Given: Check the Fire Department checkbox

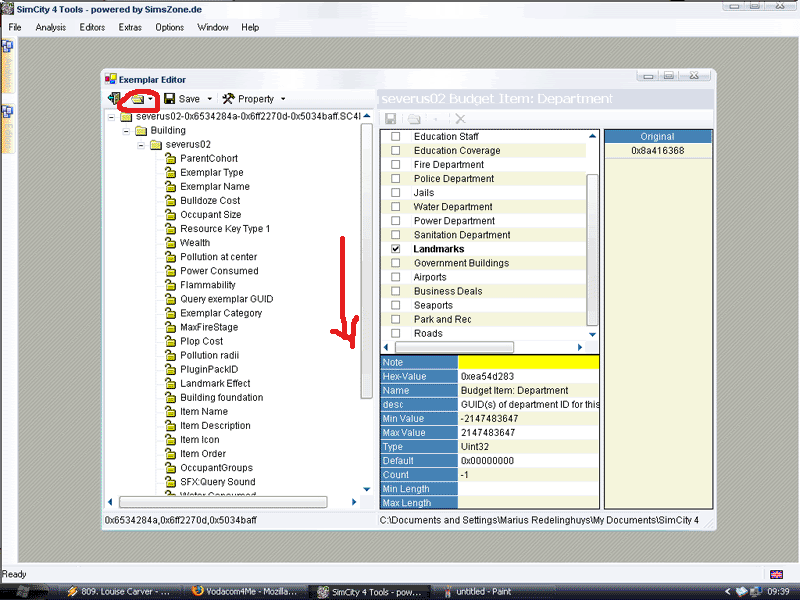Looking at the screenshot, I should click(x=395, y=165).
